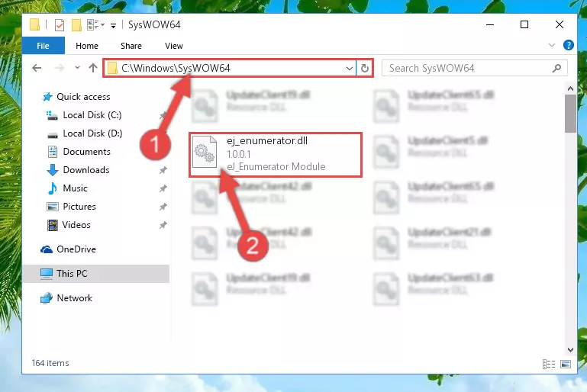
Task: Open the Customize Quick Access Toolbar dropdown arrow
Action: click(x=113, y=25)
